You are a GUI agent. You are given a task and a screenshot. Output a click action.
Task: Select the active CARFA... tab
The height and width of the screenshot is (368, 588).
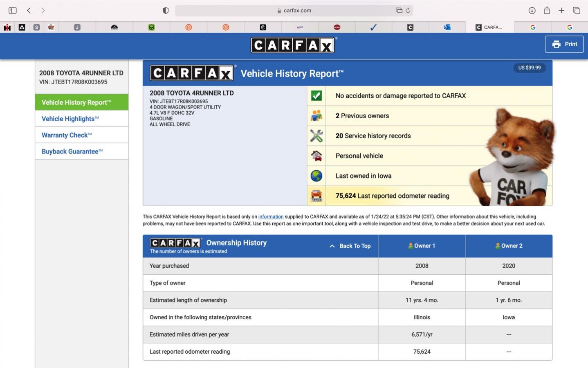click(489, 27)
